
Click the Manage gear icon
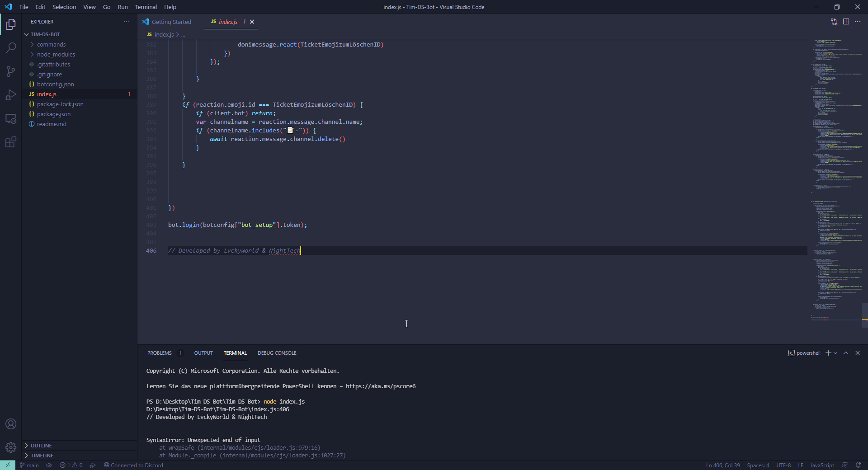pyautogui.click(x=11, y=447)
